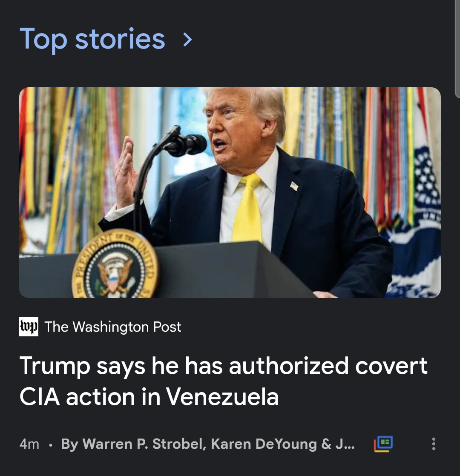Open the Top stories section heading
460x476 pixels.
[92, 39]
